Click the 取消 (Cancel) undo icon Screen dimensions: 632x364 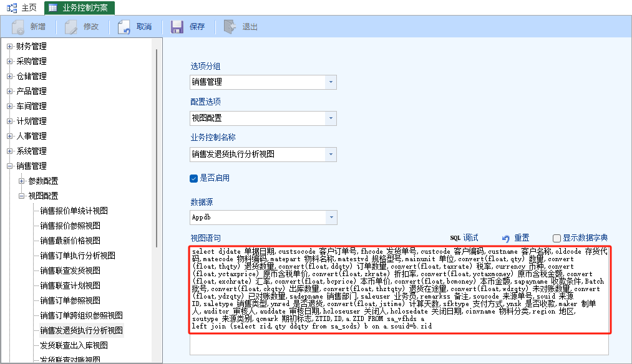[x=124, y=27]
